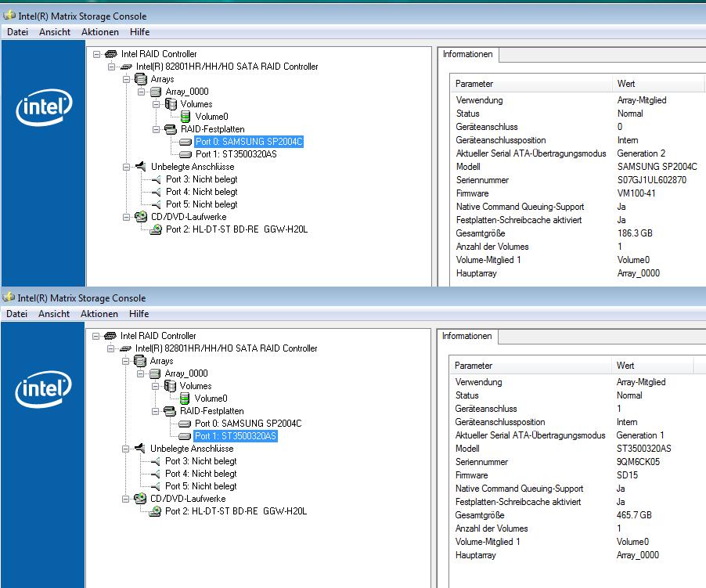Click the 82801HR SATA controller icon in upper window

pos(126,67)
